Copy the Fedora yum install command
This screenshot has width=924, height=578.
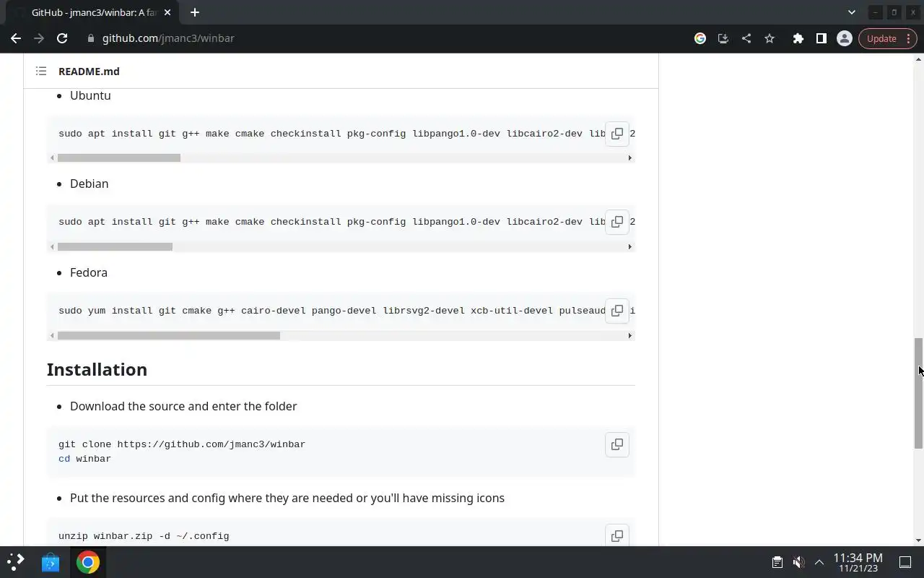point(617,311)
